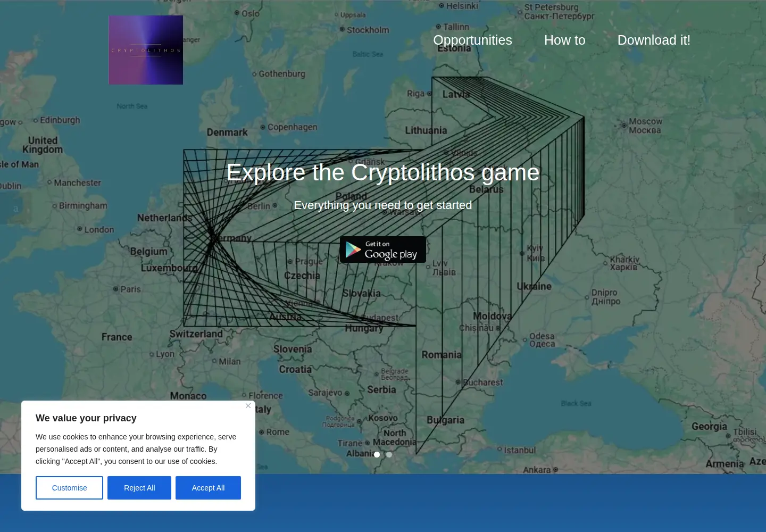Click the 'We value your privacy' title
The image size is (766, 532).
[x=86, y=418]
